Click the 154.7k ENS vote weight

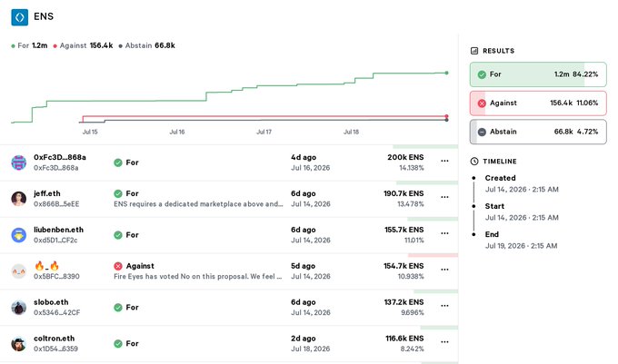404,266
